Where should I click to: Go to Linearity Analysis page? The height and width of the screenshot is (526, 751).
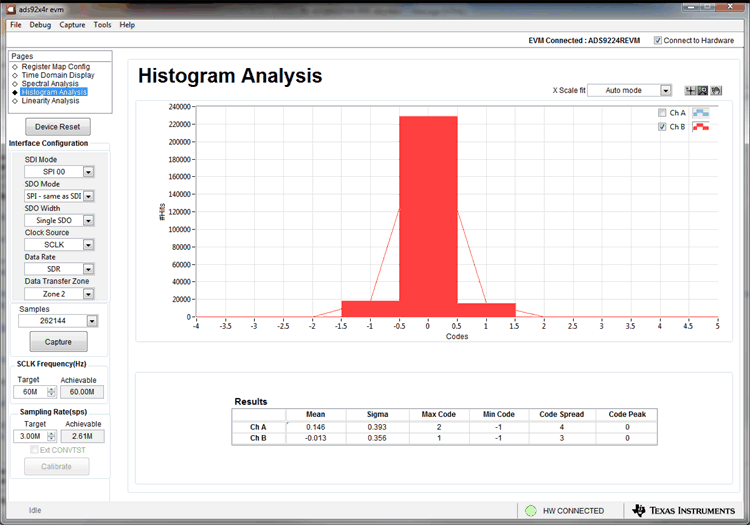[x=50, y=101]
